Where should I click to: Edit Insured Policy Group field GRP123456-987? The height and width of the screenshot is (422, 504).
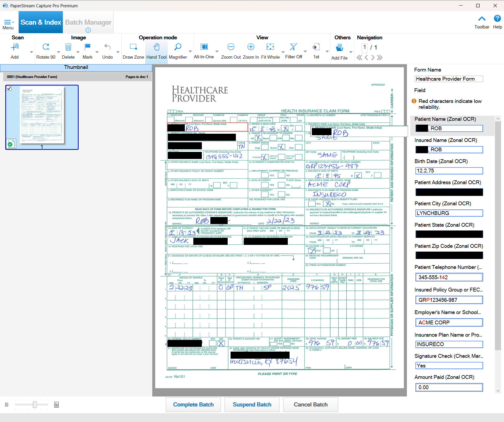pyautogui.click(x=449, y=300)
